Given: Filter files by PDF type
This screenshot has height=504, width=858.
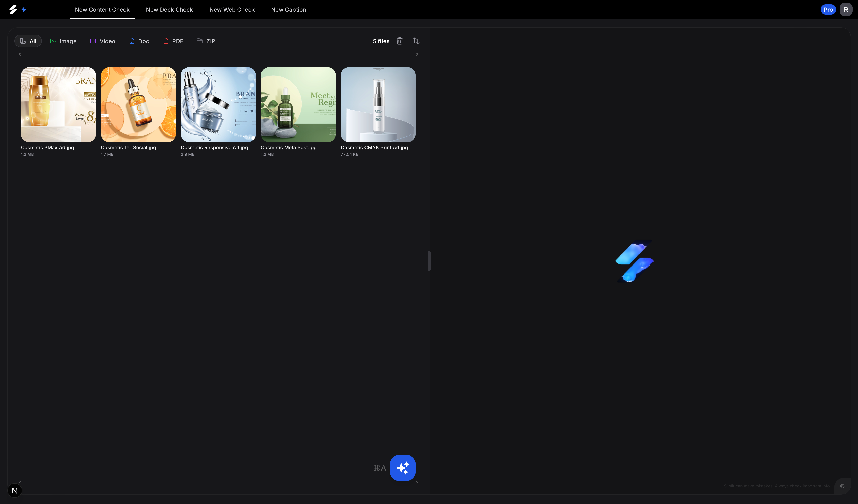Looking at the screenshot, I should (173, 41).
